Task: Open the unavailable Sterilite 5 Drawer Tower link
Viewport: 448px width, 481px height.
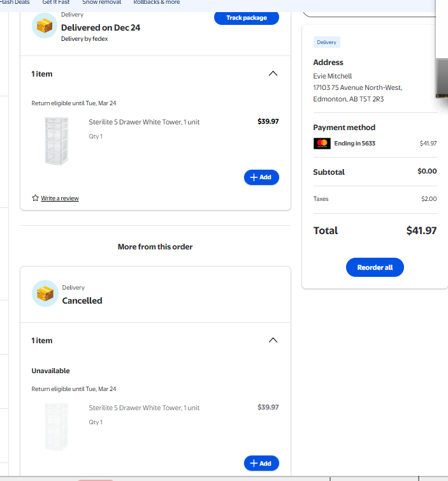Action: [x=144, y=408]
